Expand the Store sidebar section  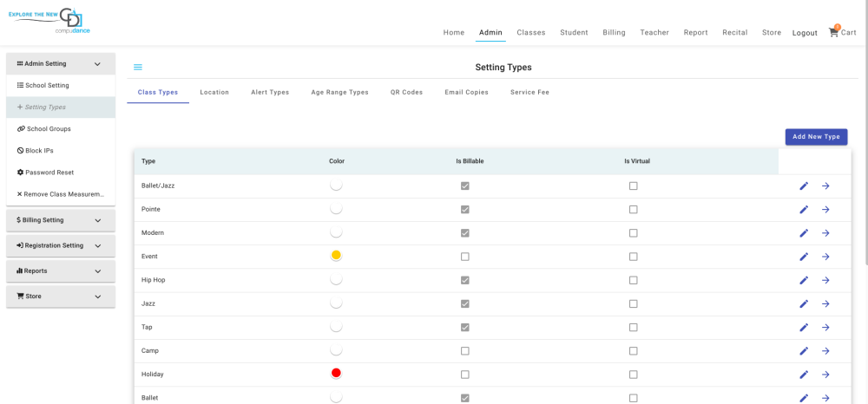click(x=60, y=296)
